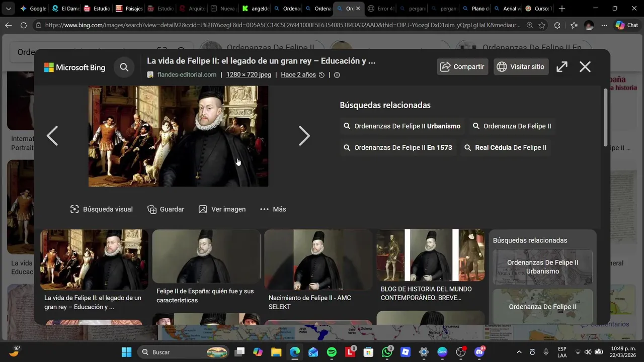644x362 pixels.
Task: Click the address bar URL
Action: pyautogui.click(x=282, y=25)
